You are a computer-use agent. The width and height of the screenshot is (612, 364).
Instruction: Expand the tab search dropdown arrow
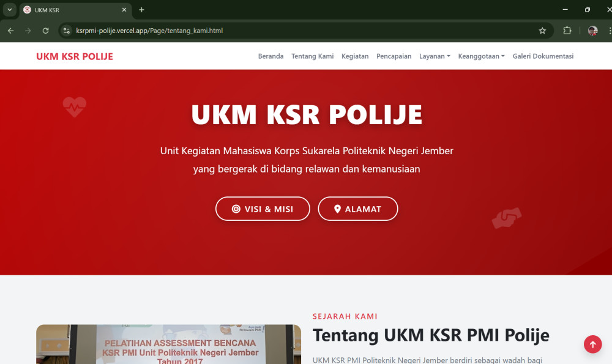tap(9, 10)
